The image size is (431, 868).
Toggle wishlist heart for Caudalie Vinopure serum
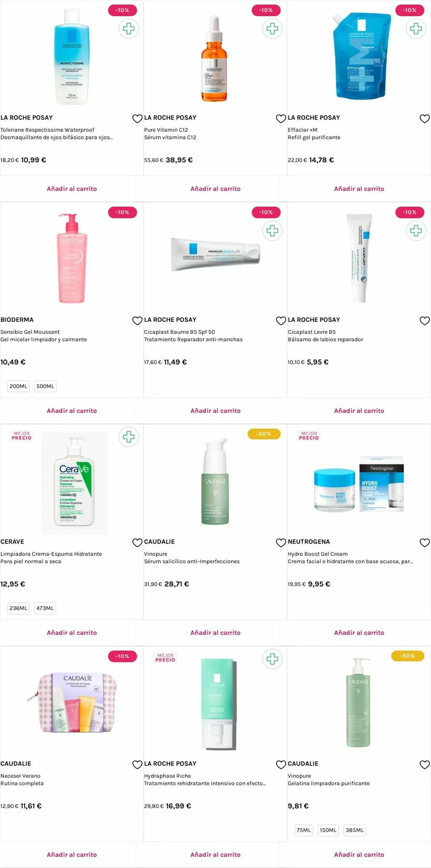(281, 542)
